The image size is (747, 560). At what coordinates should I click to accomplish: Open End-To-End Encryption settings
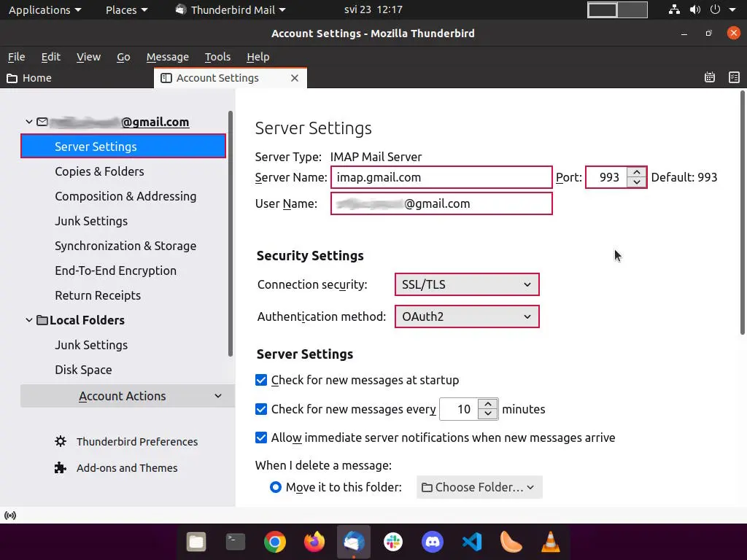115,271
